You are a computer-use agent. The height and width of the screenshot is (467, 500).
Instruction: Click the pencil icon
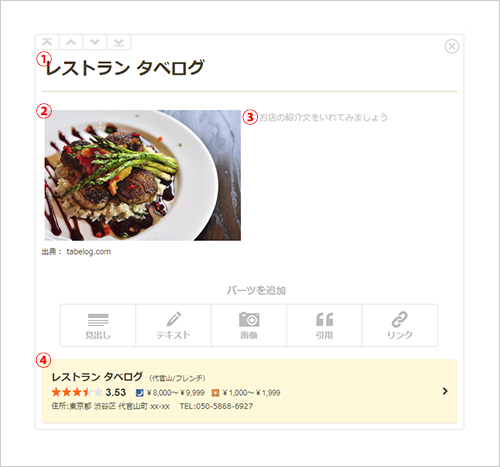pos(174,319)
